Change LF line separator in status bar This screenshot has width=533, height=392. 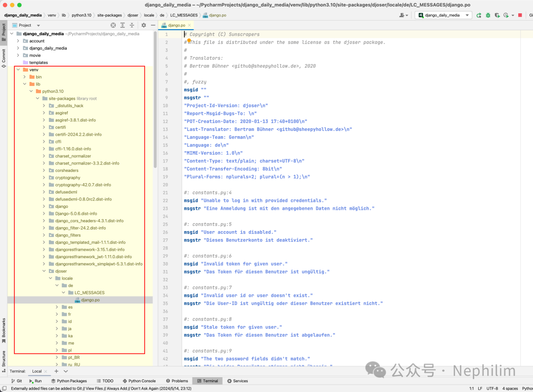480,388
